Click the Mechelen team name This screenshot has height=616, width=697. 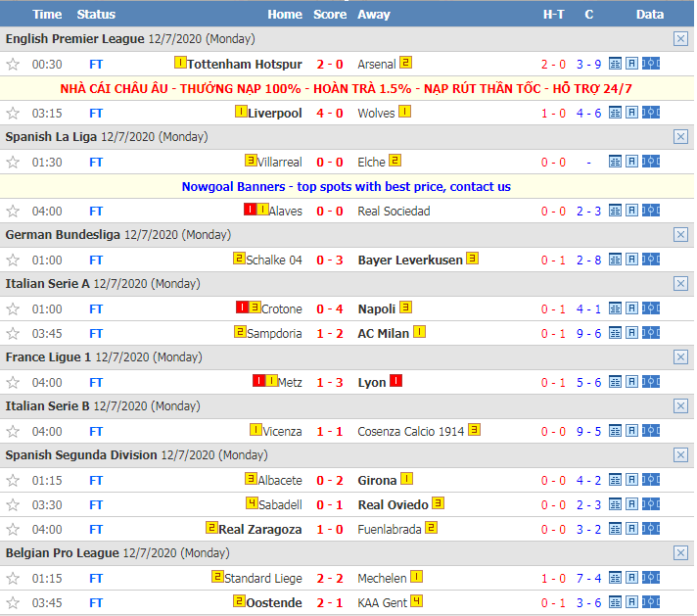tap(383, 578)
